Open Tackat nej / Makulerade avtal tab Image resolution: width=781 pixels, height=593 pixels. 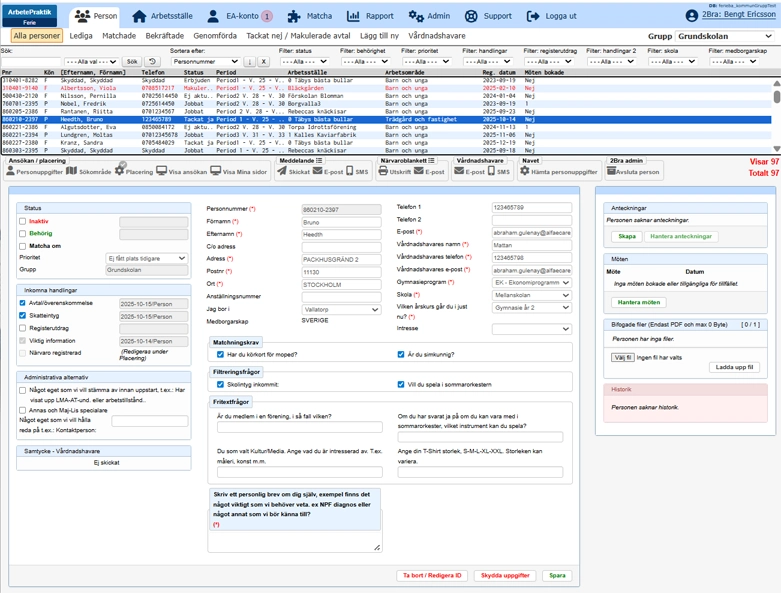(x=298, y=36)
